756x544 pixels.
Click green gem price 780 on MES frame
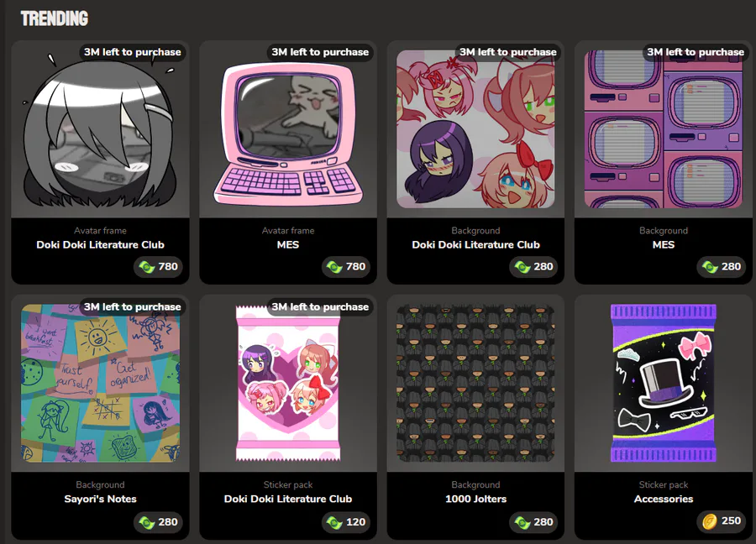pyautogui.click(x=346, y=266)
